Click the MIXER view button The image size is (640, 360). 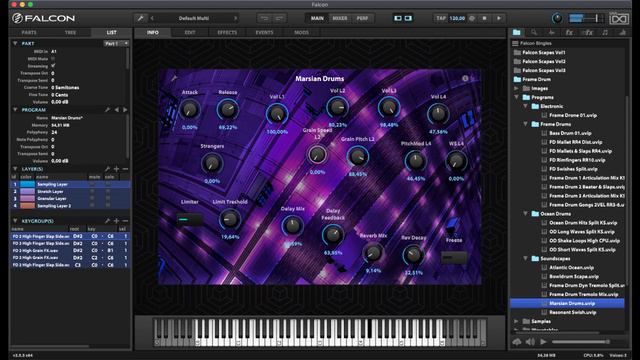pyautogui.click(x=340, y=18)
